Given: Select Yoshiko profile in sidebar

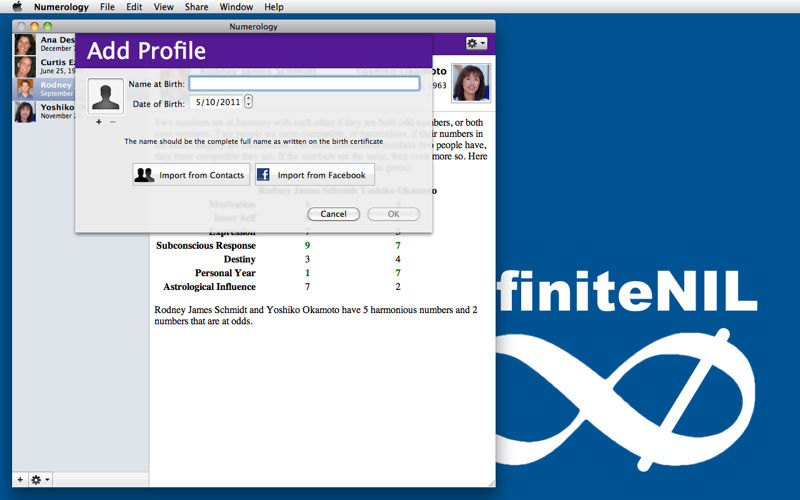Looking at the screenshot, I should 45,112.
